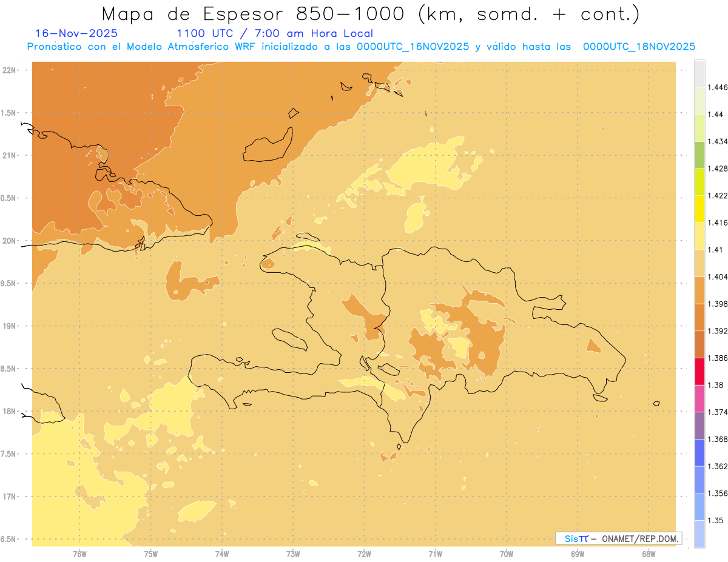
Task: Click the colorbar value '1.422'
Action: click(x=718, y=195)
